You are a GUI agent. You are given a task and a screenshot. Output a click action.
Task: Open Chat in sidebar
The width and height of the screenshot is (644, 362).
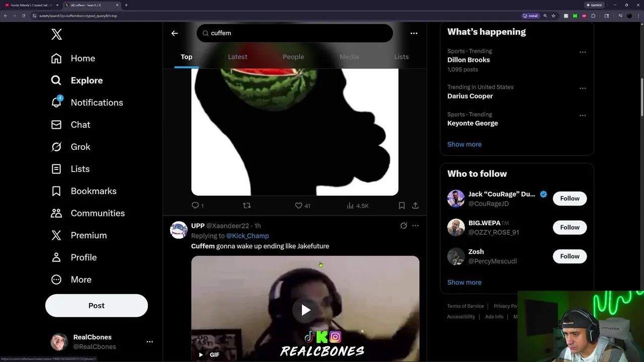point(70,125)
